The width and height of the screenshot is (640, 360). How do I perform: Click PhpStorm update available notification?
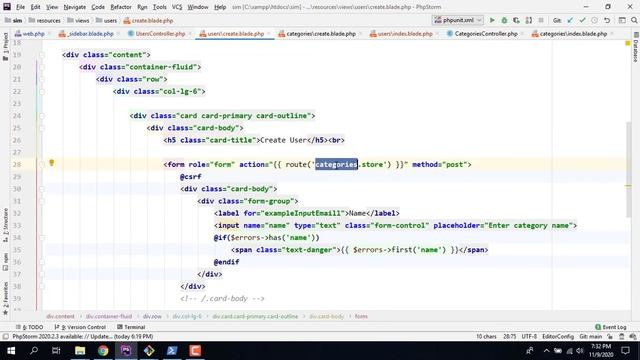[82, 337]
